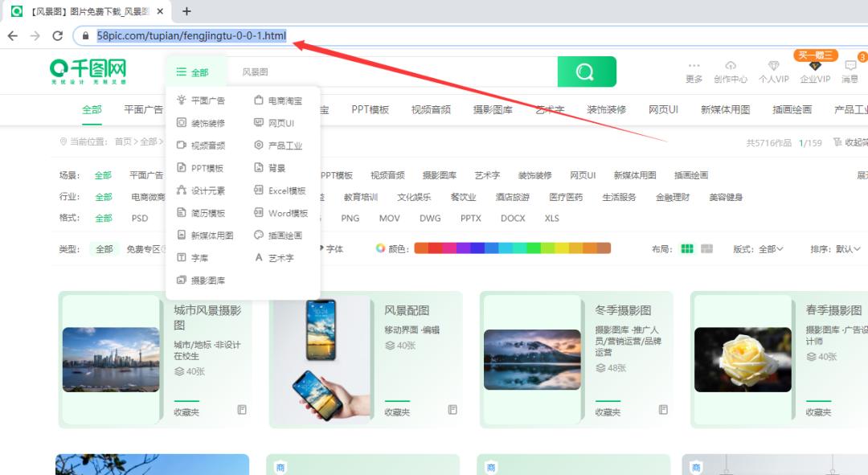Open the 创作中心 cloud upload icon
868x475 pixels.
731,66
